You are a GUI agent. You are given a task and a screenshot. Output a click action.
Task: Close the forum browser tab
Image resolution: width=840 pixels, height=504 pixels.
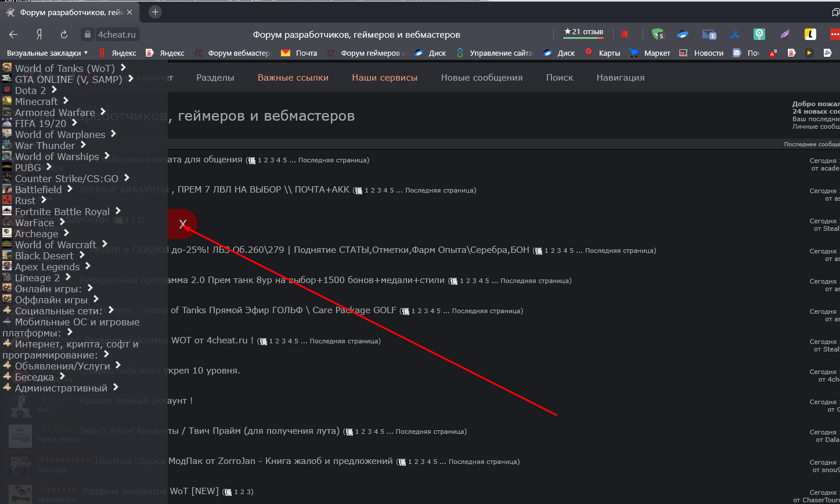(129, 12)
